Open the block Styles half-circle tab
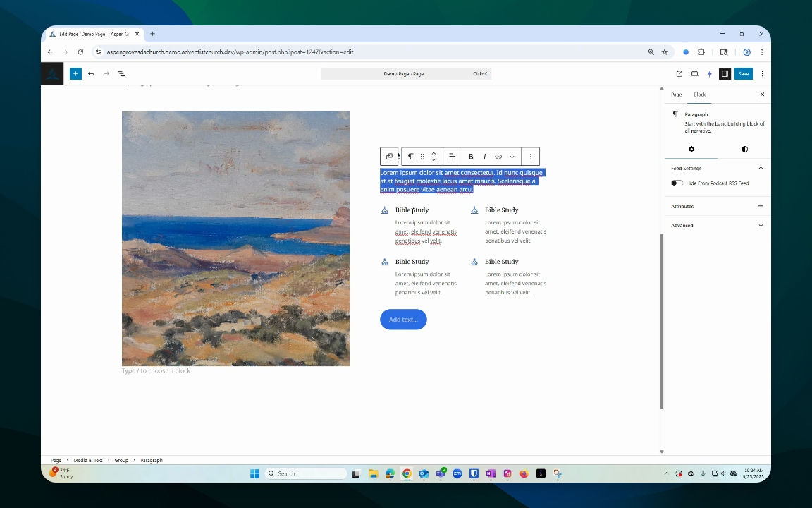Image resolution: width=812 pixels, height=508 pixels. 744,150
